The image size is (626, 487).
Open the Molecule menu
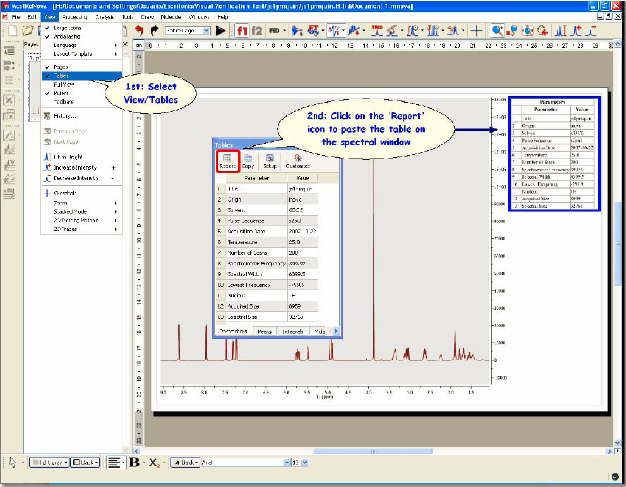171,17
